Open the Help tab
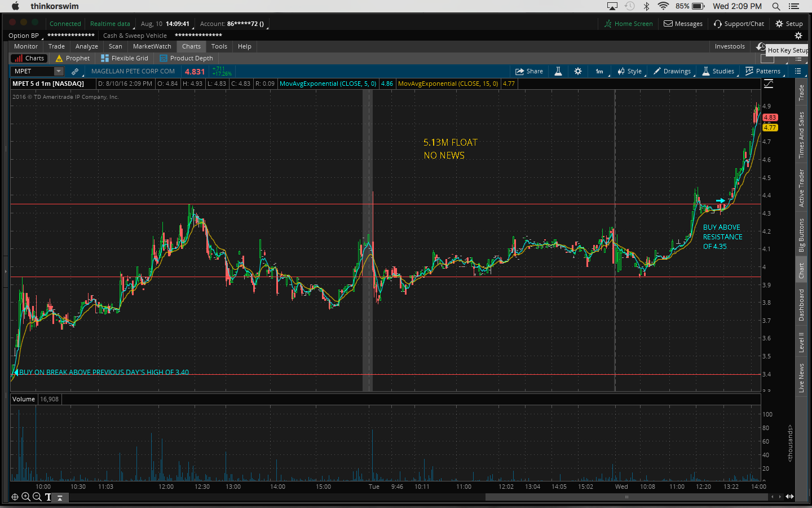Image resolution: width=812 pixels, height=508 pixels. (x=245, y=46)
